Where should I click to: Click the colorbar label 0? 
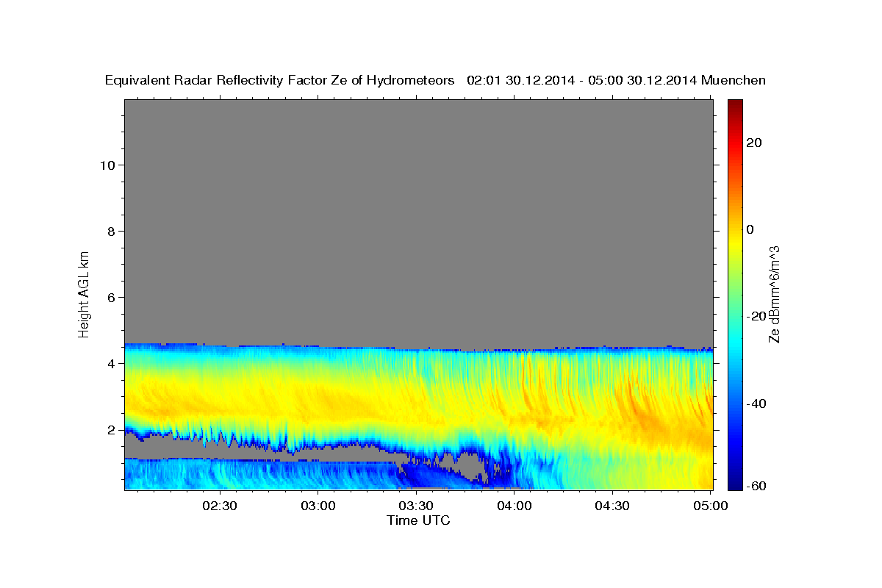[x=750, y=229]
